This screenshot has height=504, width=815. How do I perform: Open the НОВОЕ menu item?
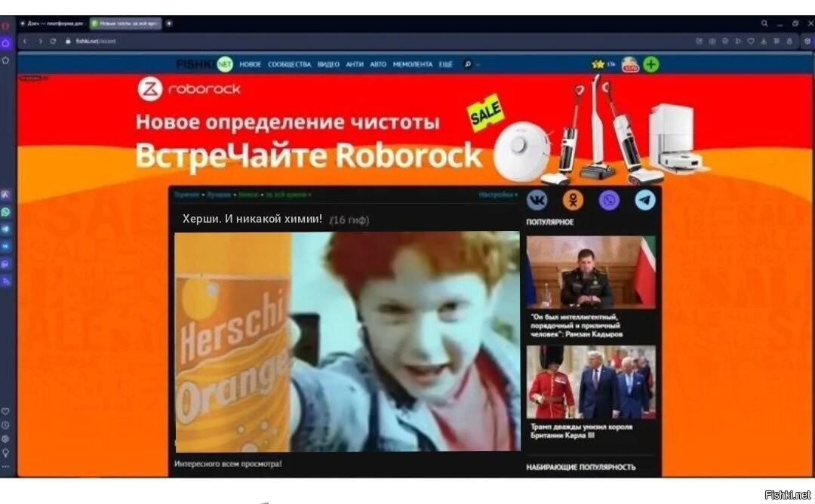pyautogui.click(x=250, y=64)
